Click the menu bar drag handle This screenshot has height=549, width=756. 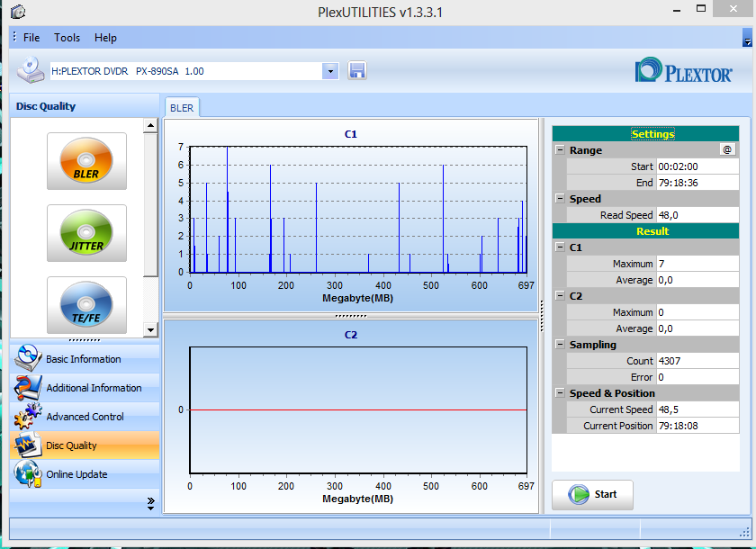pyautogui.click(x=15, y=37)
